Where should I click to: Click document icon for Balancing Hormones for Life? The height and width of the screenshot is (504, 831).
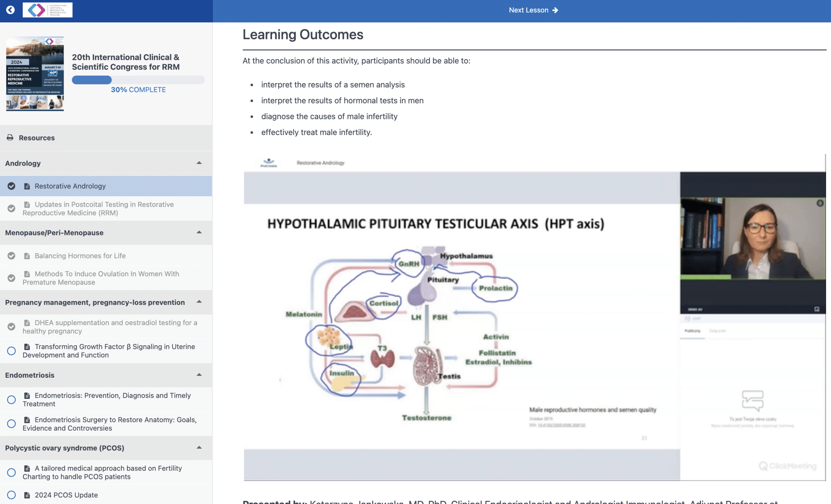point(27,256)
